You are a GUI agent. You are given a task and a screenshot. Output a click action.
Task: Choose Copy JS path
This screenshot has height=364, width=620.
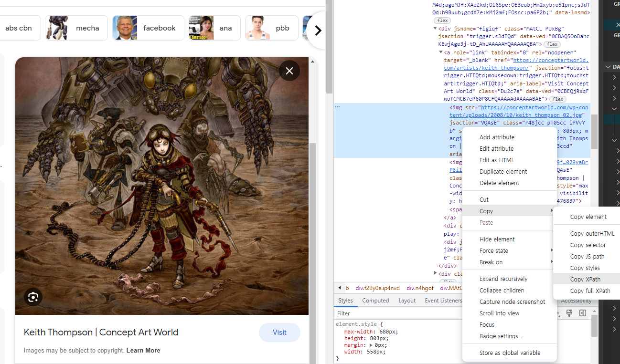(x=587, y=256)
